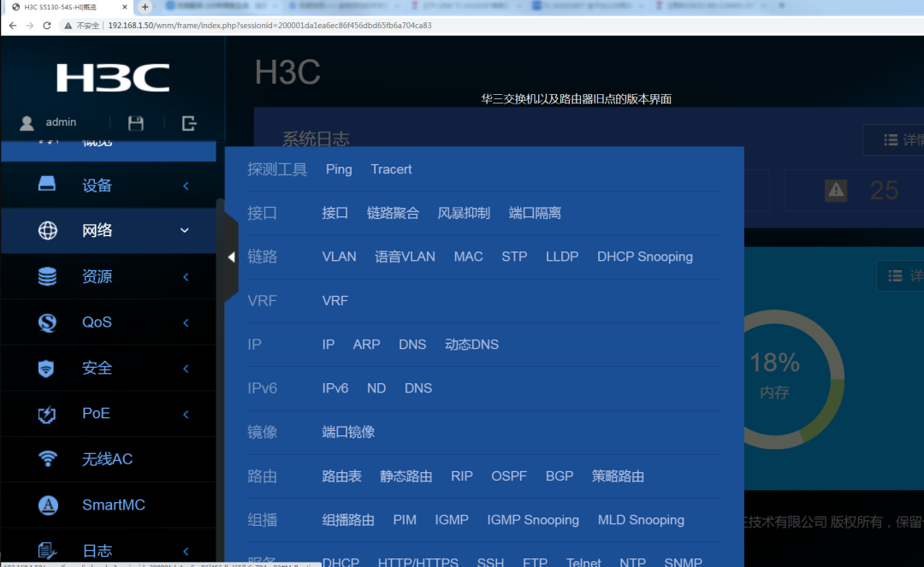Viewport: 924px width, 567px height.
Task: Click the 日志 log icon in sidebar
Action: [47, 550]
